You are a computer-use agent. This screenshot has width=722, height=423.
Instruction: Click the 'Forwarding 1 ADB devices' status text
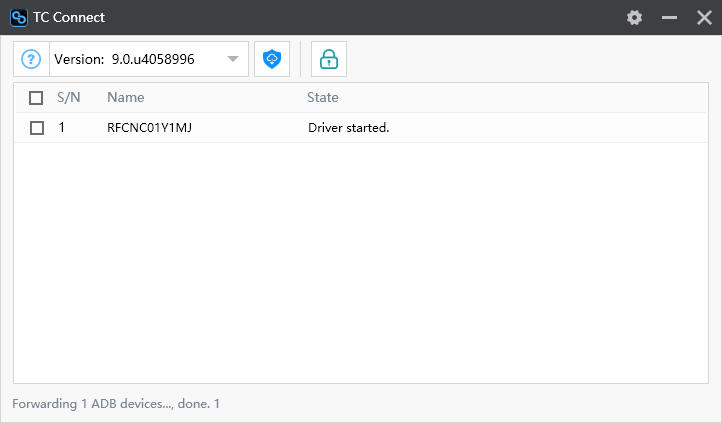pos(116,404)
